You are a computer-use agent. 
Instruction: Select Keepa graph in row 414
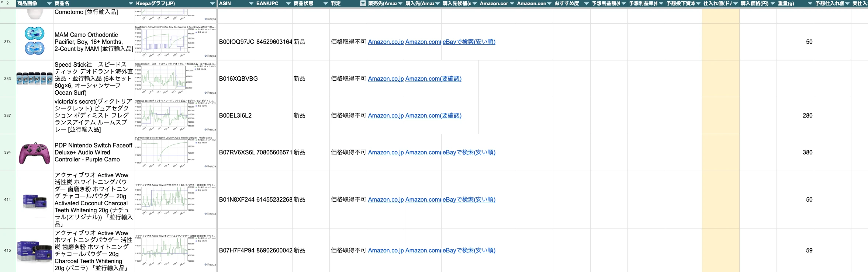(176, 200)
